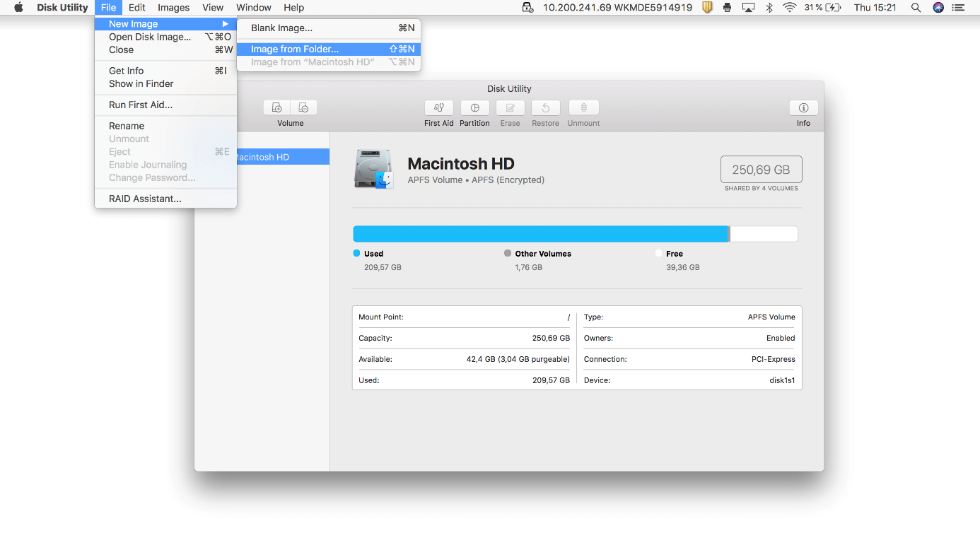The height and width of the screenshot is (540, 980).
Task: Click the 10.200.241.69 WKMDE5914919 menu bar text
Action: click(617, 8)
